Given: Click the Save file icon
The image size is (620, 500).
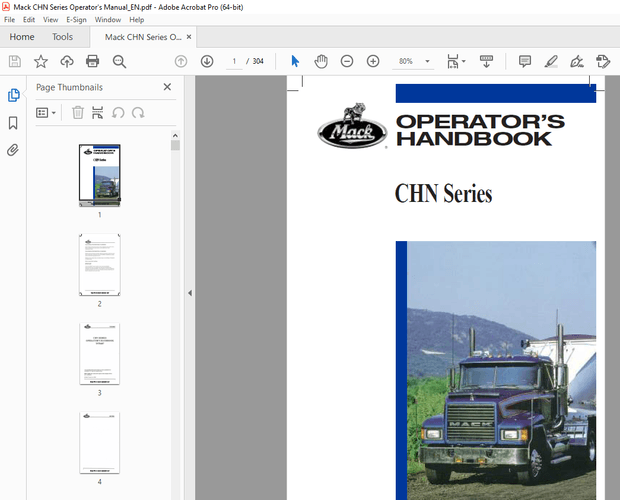Looking at the screenshot, I should tap(15, 61).
